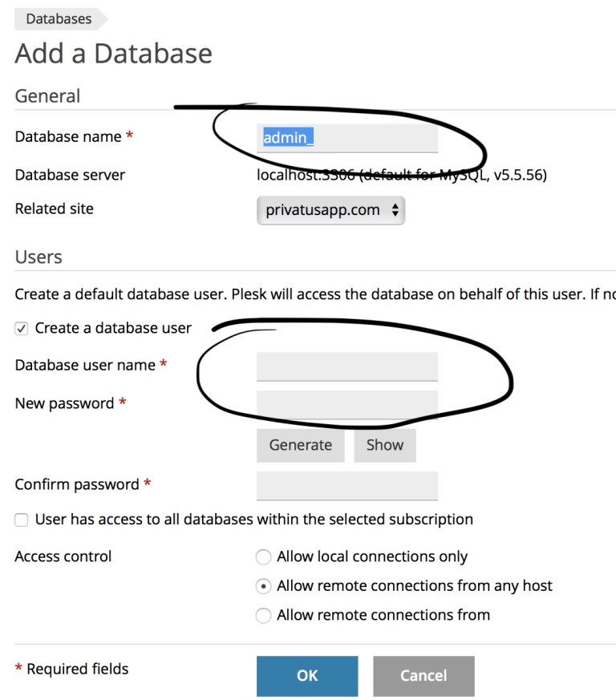This screenshot has width=616, height=700.
Task: Open the Related site dropdown privatusapp.com
Action: [x=330, y=210]
